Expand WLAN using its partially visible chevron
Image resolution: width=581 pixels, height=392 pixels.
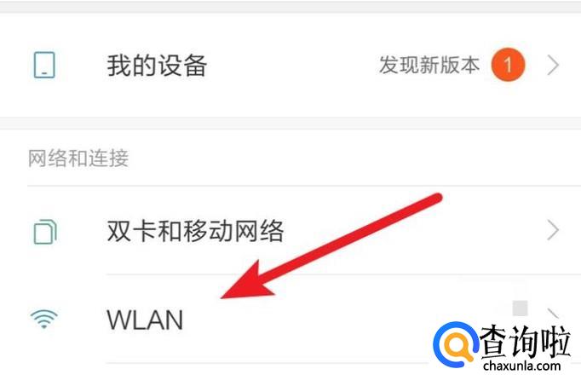553,314
